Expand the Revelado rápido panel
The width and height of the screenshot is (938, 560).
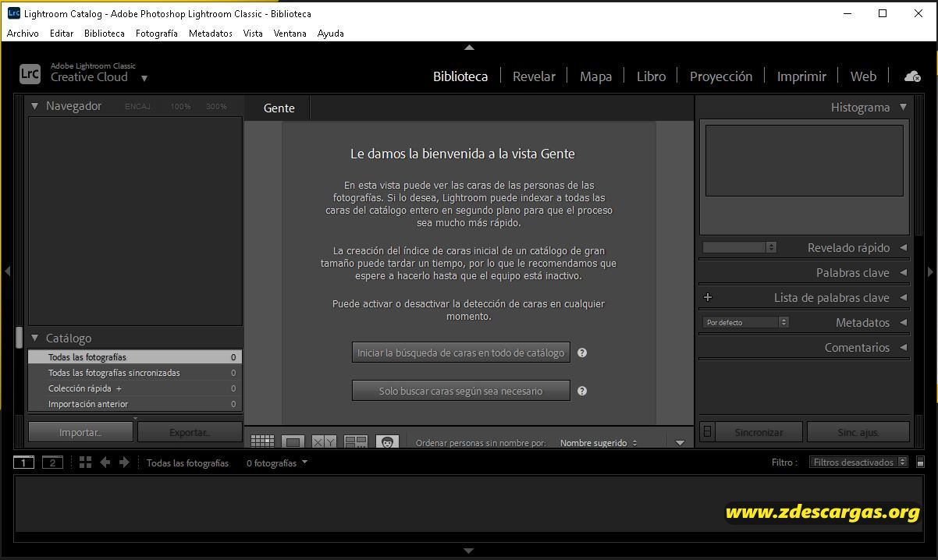point(903,247)
